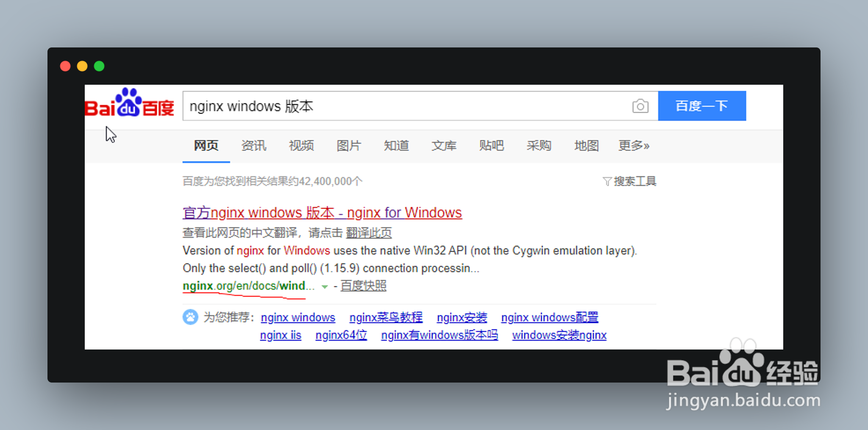The height and width of the screenshot is (430, 868).
Task: Click the Baidu logo
Action: coord(129,103)
